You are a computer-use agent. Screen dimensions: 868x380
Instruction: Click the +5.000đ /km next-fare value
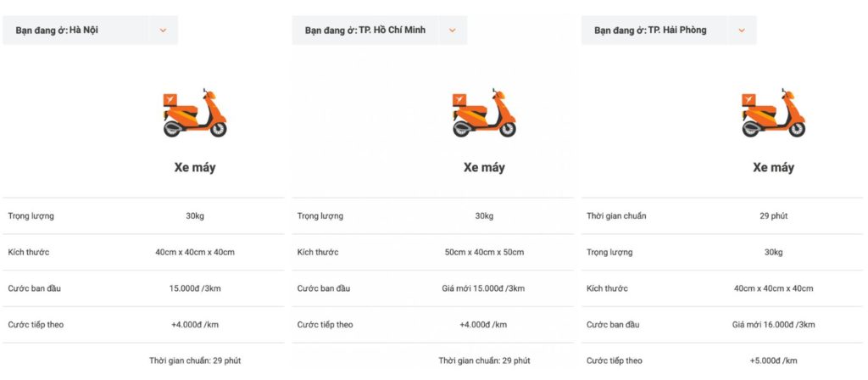pos(773,360)
